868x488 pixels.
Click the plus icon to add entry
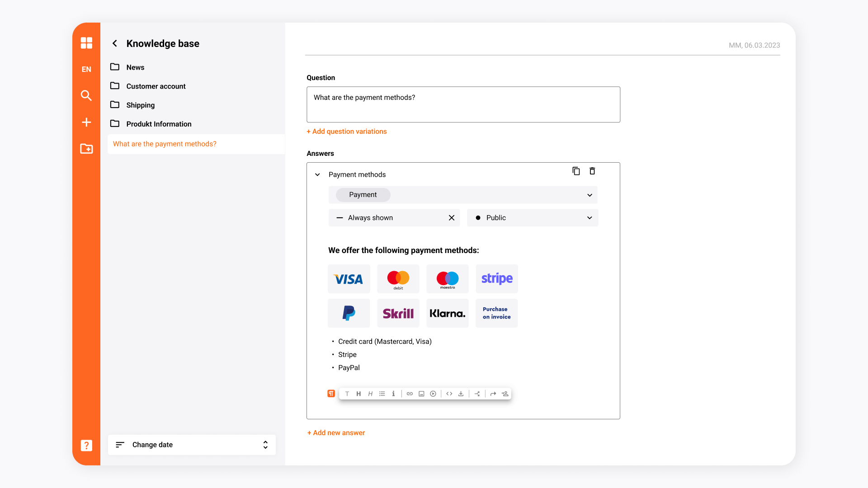coord(86,122)
